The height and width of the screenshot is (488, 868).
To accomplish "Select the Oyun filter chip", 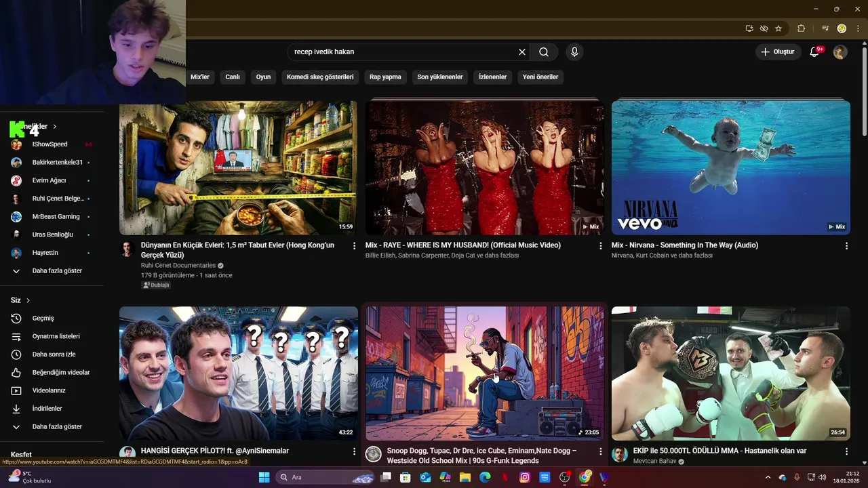I will [263, 77].
